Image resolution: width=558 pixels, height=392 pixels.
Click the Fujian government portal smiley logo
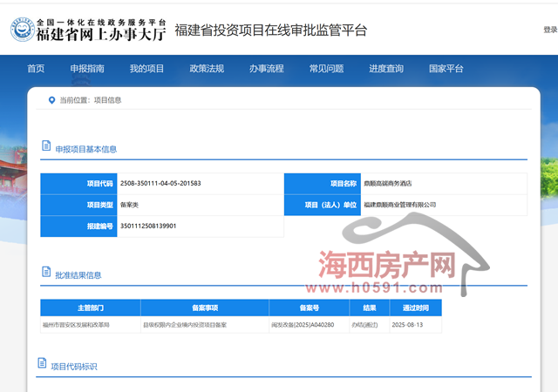[x=22, y=30]
